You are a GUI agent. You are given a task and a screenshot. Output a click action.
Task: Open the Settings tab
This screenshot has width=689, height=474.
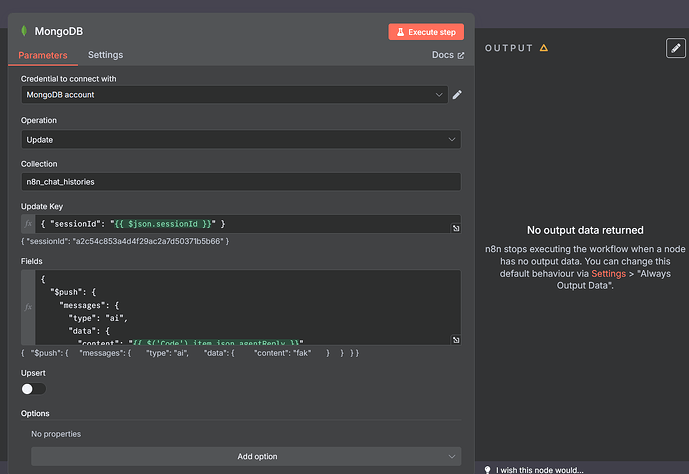[x=105, y=55]
